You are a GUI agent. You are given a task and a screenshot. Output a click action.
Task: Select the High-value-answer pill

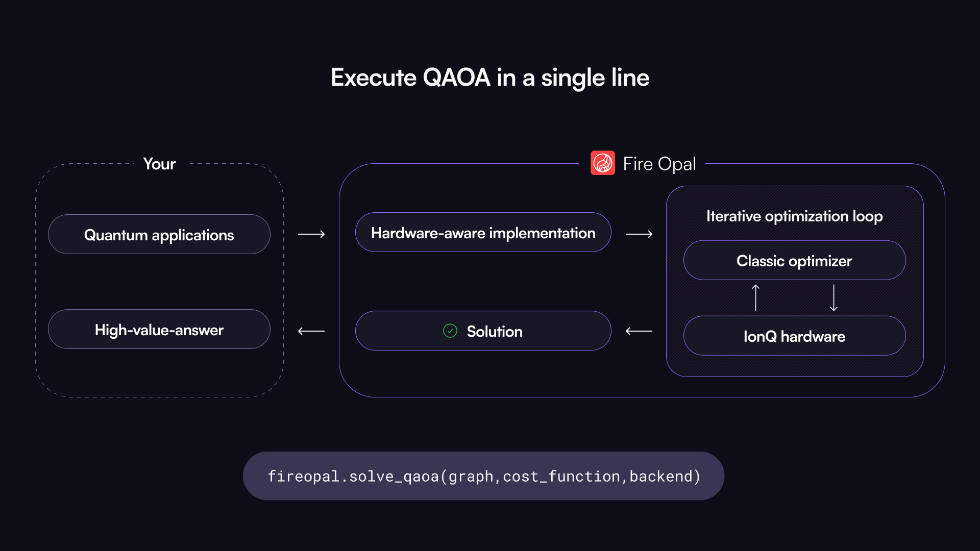click(x=159, y=330)
